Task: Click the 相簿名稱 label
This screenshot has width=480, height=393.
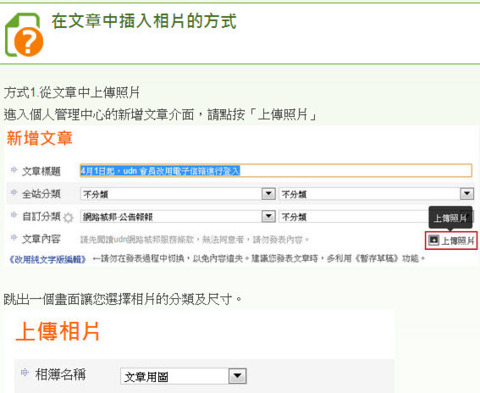Action: pos(60,374)
